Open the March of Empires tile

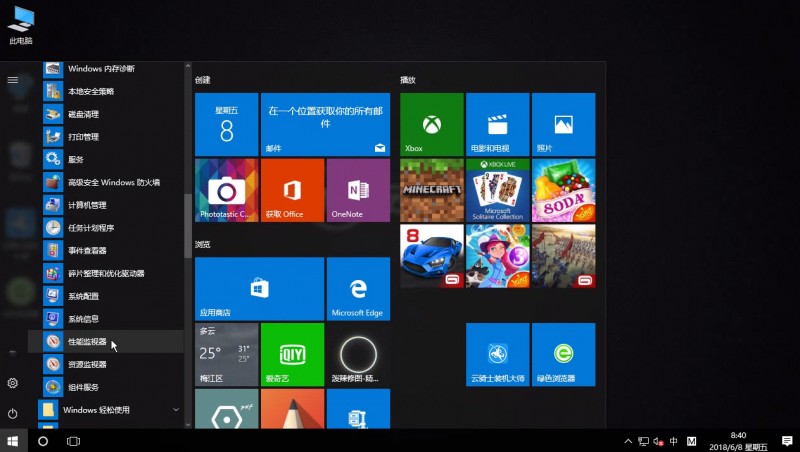[x=563, y=256]
